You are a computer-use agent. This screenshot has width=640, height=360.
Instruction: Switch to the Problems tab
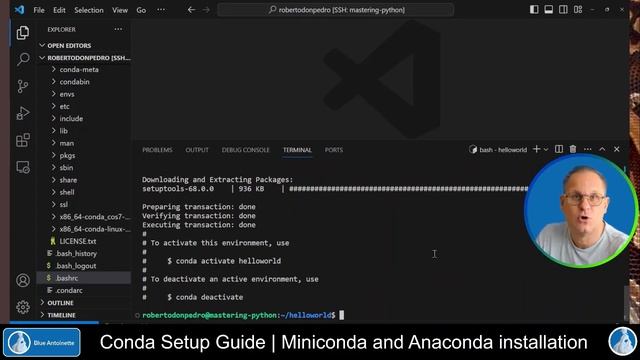157,150
